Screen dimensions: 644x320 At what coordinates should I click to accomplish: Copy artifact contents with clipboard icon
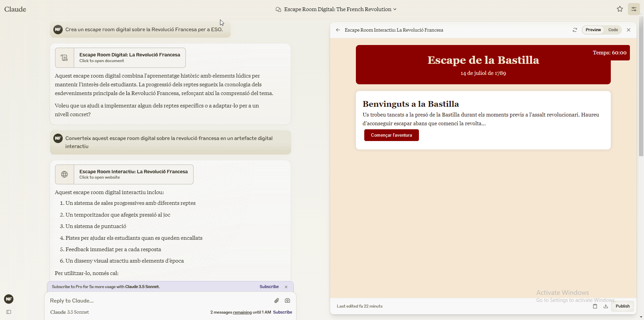(x=595, y=306)
